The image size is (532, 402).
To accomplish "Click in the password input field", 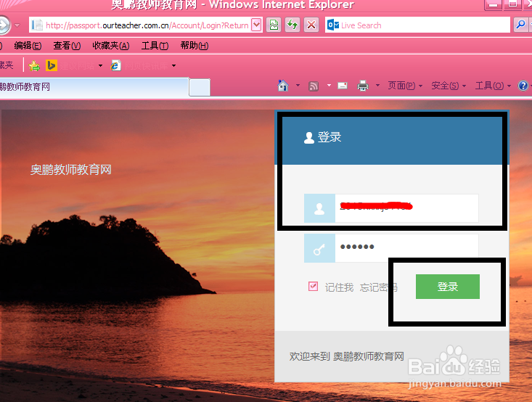I will [x=407, y=247].
